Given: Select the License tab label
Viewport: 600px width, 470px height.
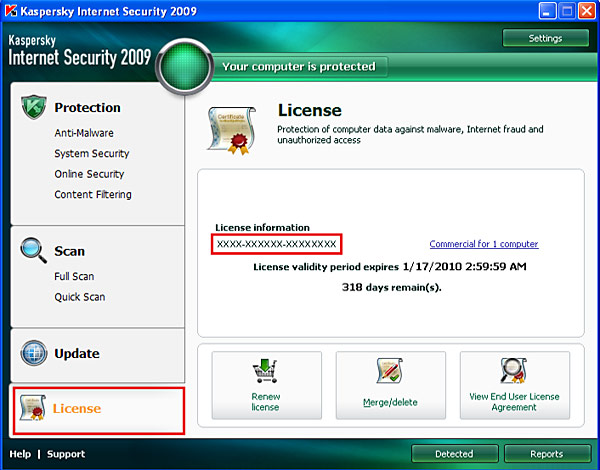Looking at the screenshot, I should pyautogui.click(x=77, y=408).
